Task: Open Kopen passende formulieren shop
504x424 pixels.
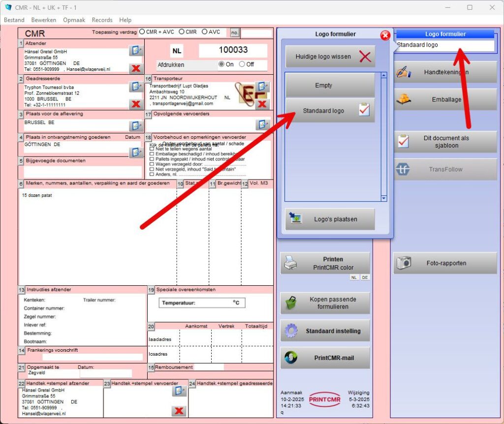Action: [325, 303]
